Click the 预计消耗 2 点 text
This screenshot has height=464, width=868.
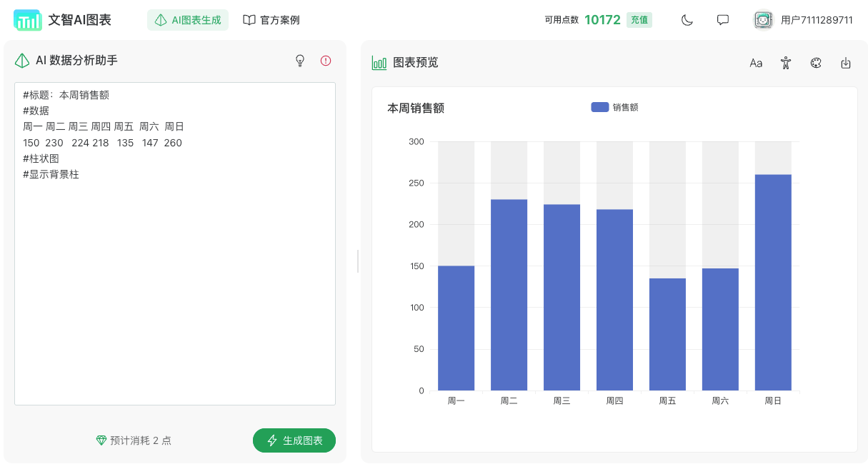(x=141, y=440)
